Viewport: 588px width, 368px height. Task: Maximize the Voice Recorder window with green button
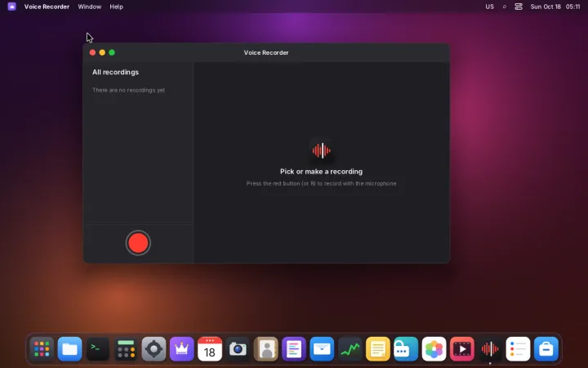click(x=112, y=52)
